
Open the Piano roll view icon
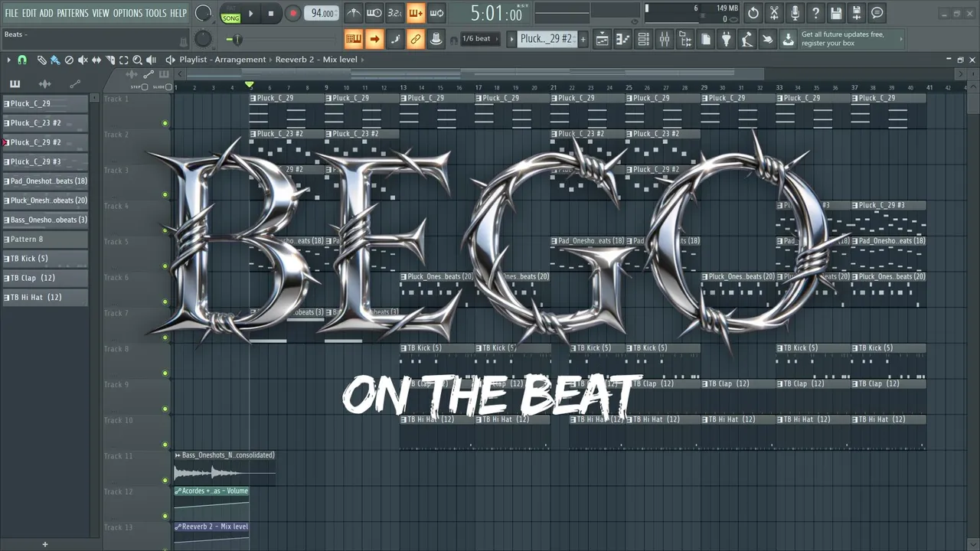click(623, 39)
